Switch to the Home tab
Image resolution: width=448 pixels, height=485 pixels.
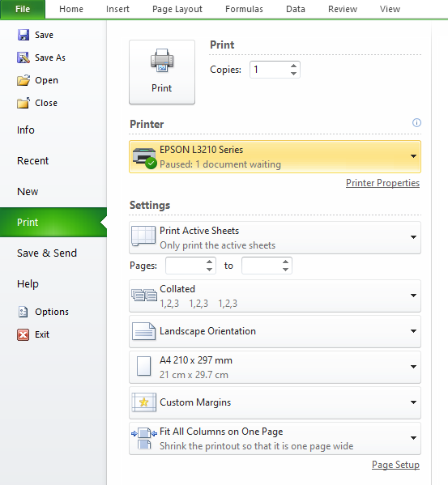click(71, 9)
